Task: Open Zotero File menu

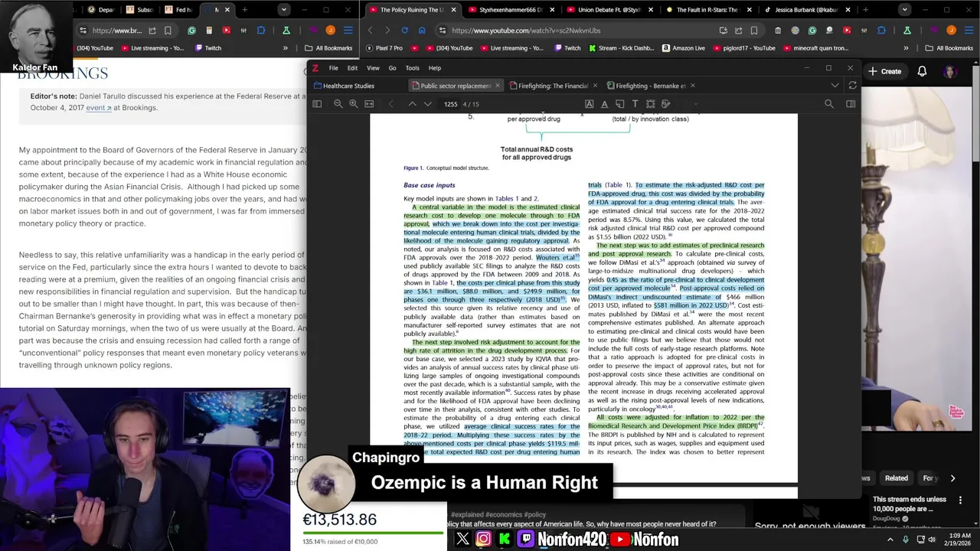Action: tap(334, 68)
